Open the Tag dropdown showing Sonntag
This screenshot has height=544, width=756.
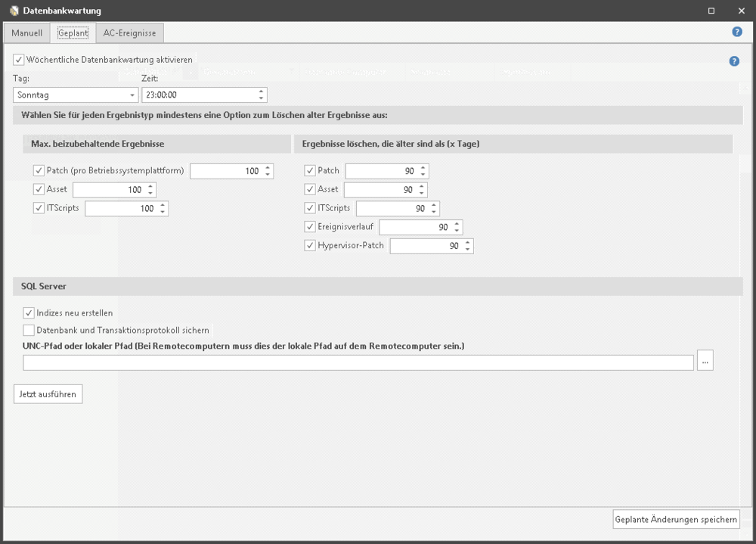click(x=76, y=95)
